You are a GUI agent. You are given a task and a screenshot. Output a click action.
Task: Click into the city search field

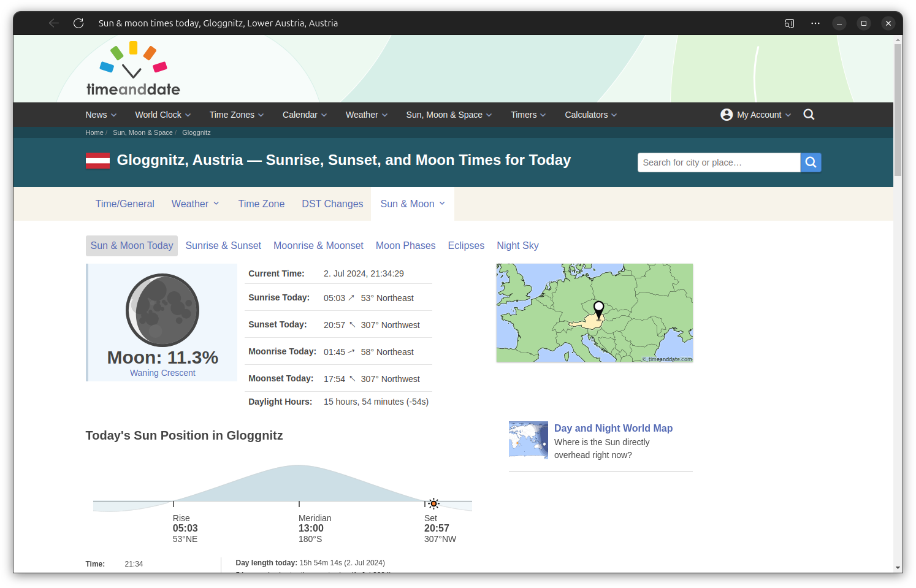click(x=719, y=162)
